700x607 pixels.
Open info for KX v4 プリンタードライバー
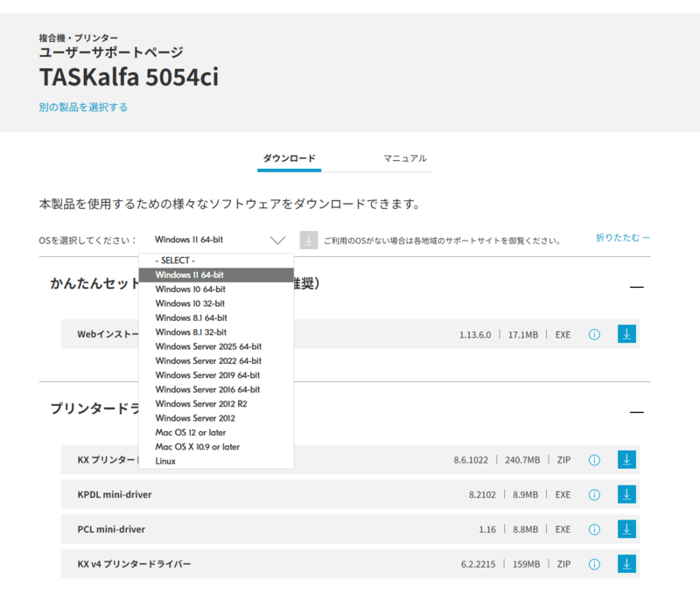[594, 564]
